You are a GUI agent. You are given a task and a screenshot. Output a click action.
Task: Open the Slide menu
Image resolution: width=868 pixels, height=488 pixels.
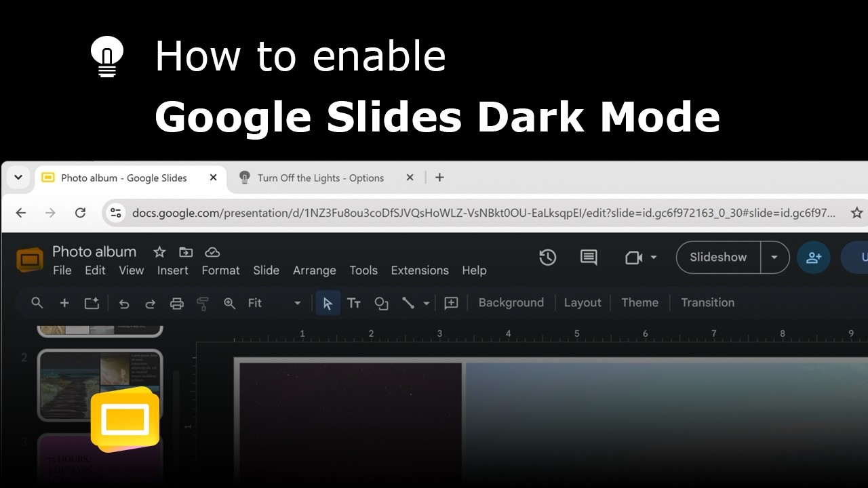[267, 270]
